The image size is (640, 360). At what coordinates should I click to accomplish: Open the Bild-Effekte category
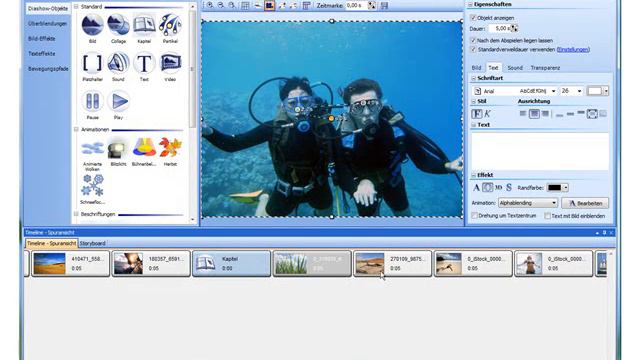(x=42, y=39)
